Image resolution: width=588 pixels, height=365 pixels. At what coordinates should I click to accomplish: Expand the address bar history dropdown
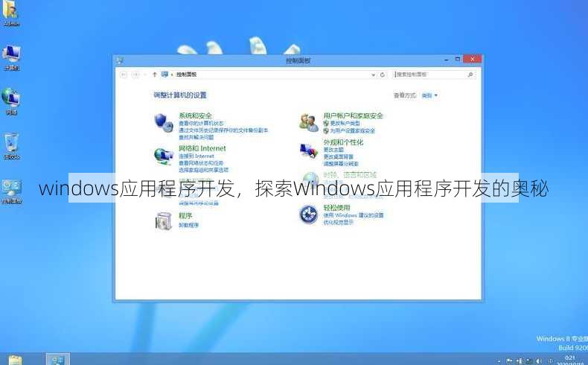coord(373,74)
